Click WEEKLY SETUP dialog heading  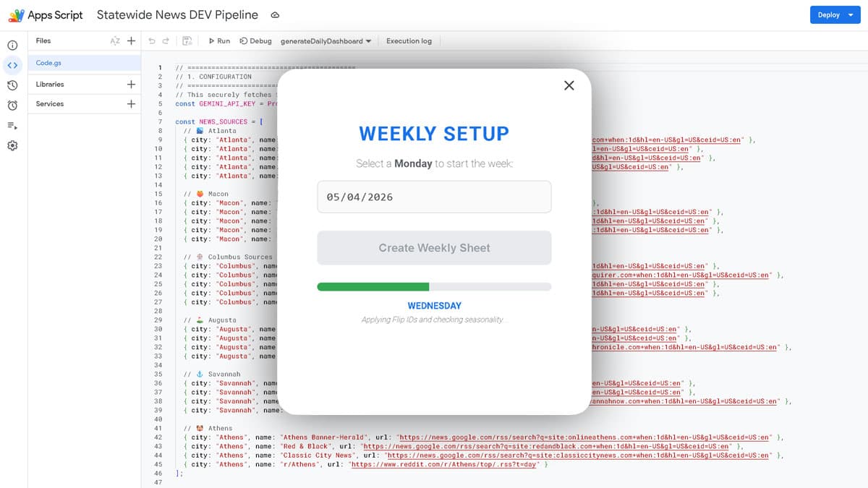(434, 134)
